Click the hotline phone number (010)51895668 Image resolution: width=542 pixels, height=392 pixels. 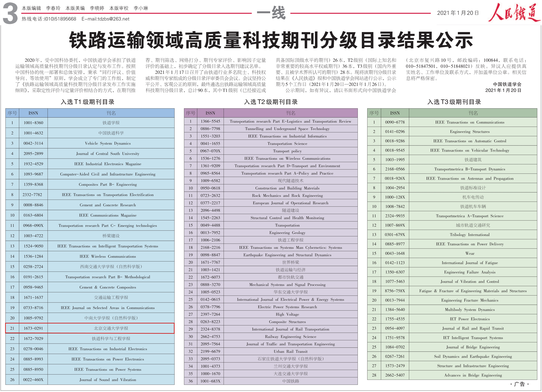point(60,19)
